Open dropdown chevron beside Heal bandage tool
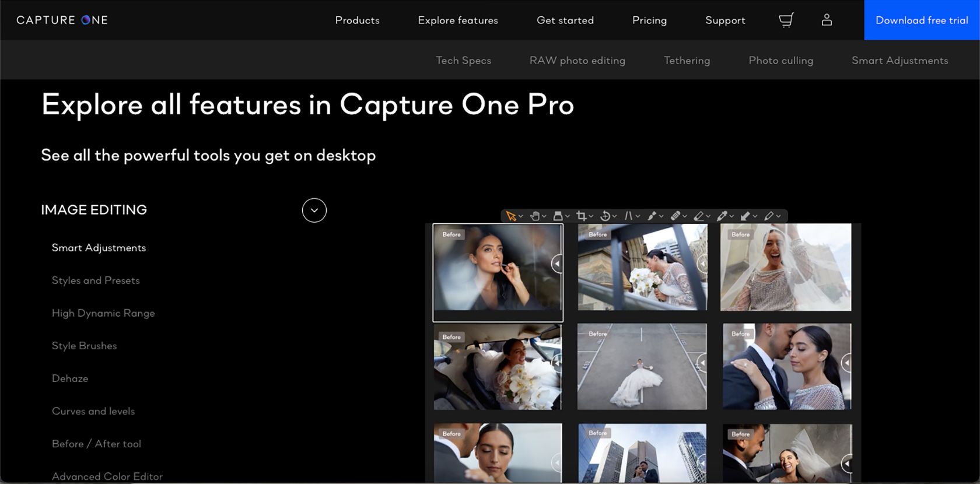Screen dimensions: 980x484 click(x=685, y=217)
